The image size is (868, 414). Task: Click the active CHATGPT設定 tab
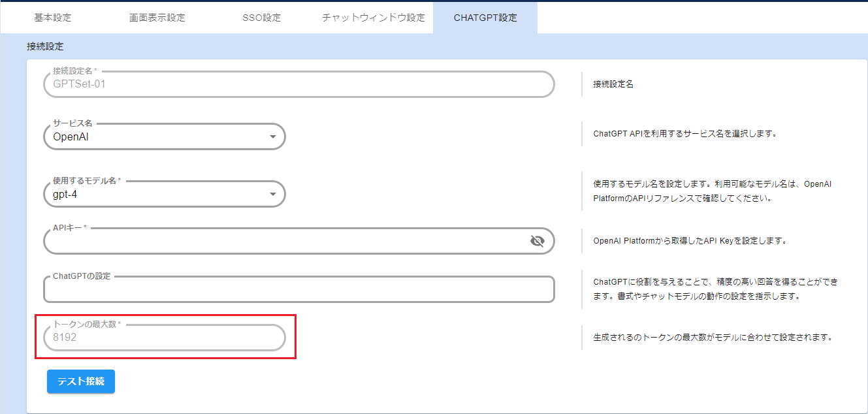pyautogui.click(x=485, y=18)
